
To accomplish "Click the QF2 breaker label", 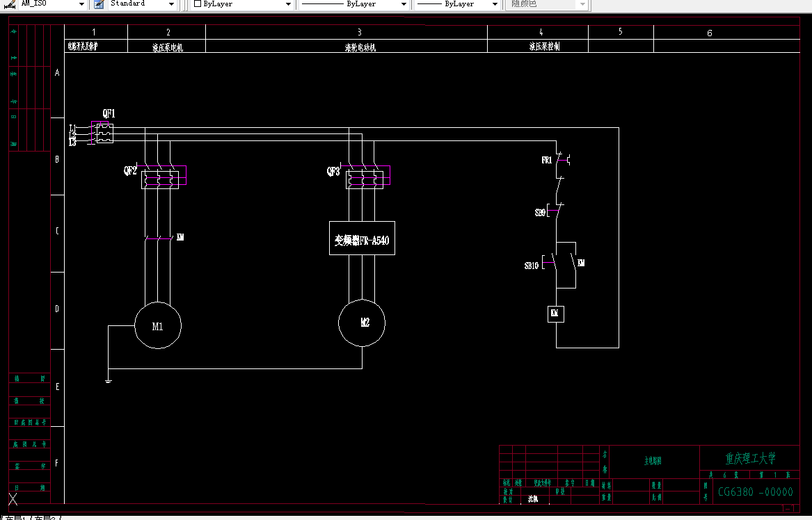I will click(130, 170).
